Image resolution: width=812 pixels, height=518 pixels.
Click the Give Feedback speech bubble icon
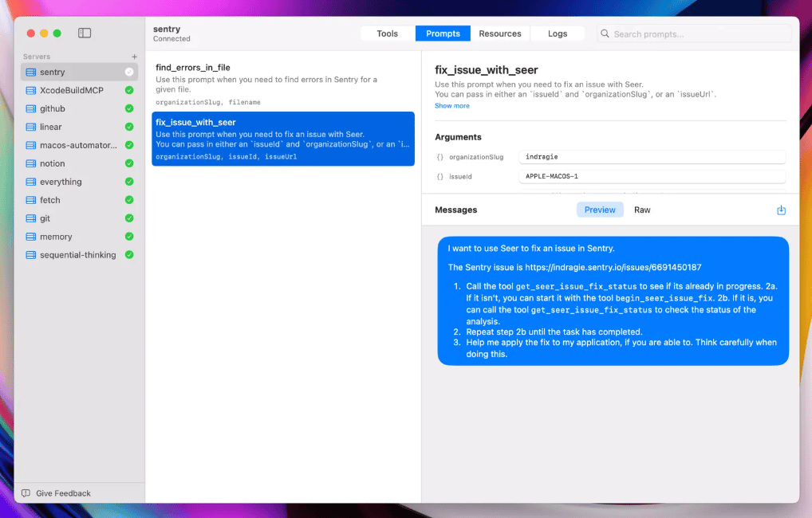(x=26, y=493)
